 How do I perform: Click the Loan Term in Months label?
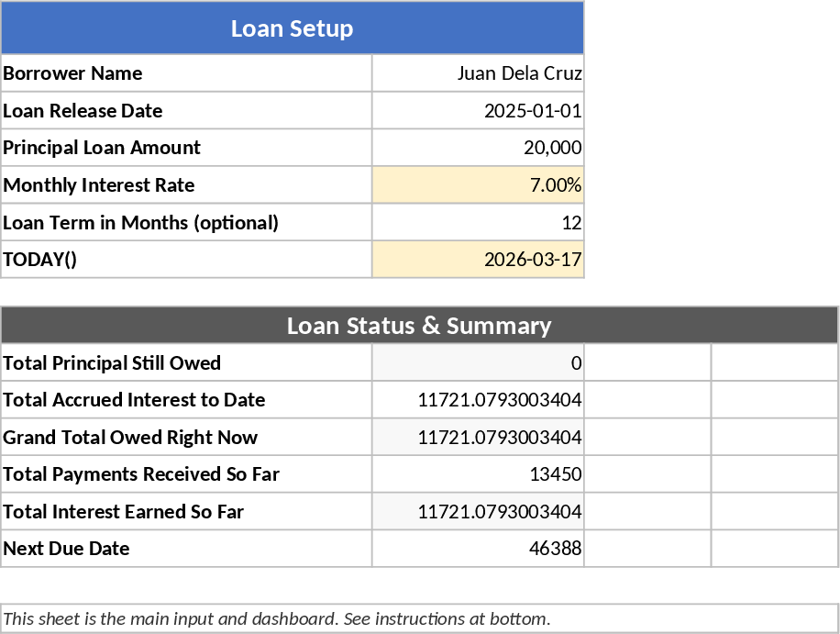click(x=186, y=223)
